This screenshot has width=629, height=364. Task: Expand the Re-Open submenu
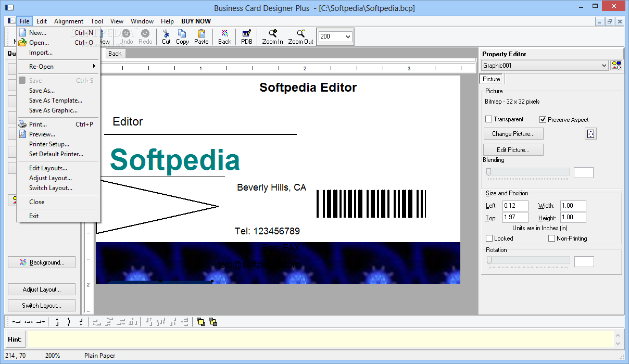pos(58,67)
